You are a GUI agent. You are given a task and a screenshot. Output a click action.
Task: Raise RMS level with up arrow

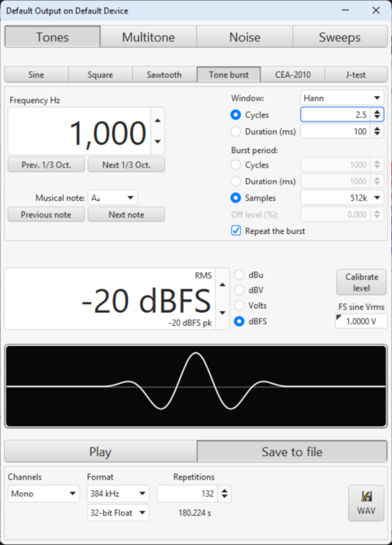pos(222,285)
